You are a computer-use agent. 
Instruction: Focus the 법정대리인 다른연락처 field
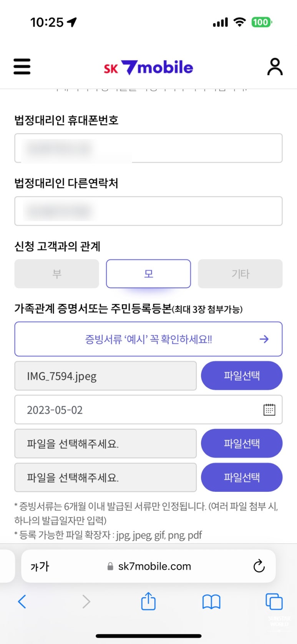click(148, 211)
